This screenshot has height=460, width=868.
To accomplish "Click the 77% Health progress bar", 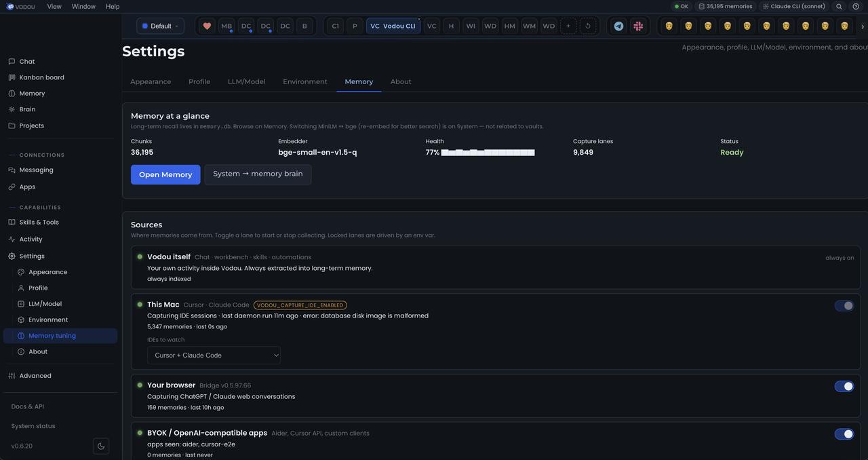I will 488,153.
